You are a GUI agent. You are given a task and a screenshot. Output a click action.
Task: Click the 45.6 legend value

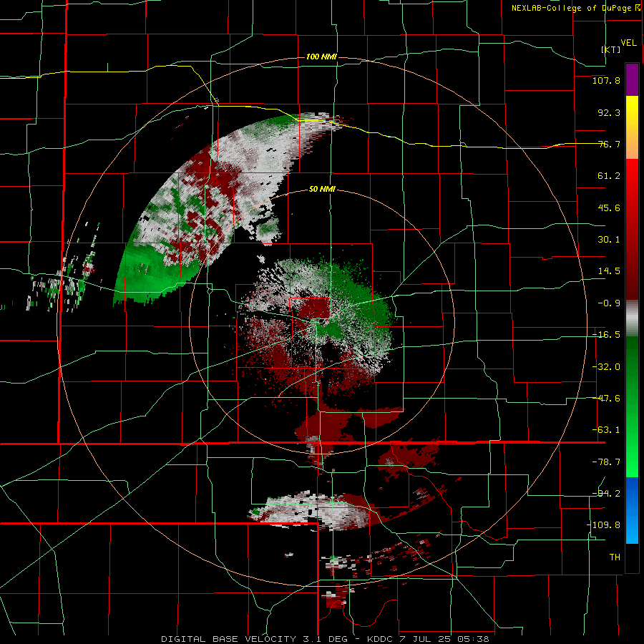pyautogui.click(x=609, y=208)
